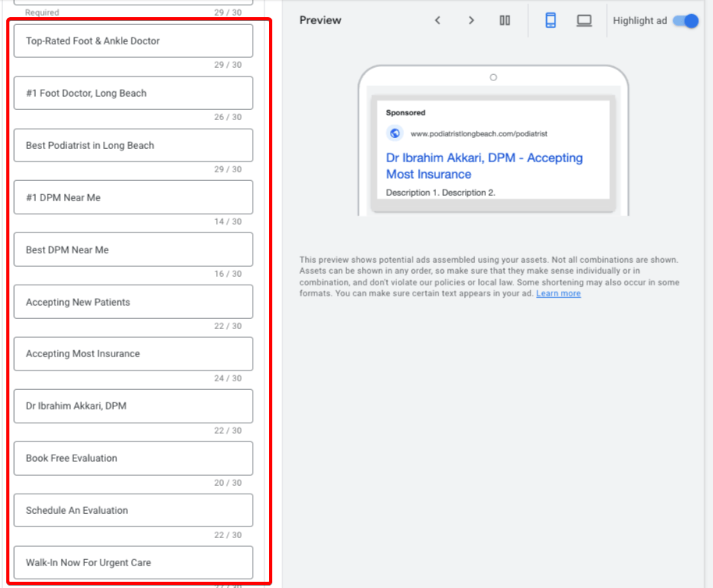Focus the Schedule An Evaluation field
The image size is (713, 588).
point(133,511)
